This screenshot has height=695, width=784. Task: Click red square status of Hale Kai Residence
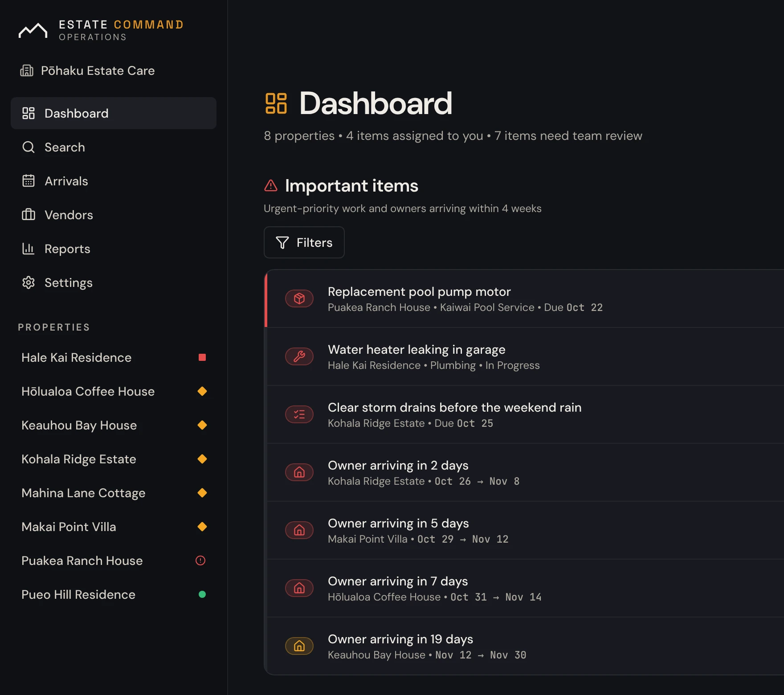pyautogui.click(x=202, y=357)
